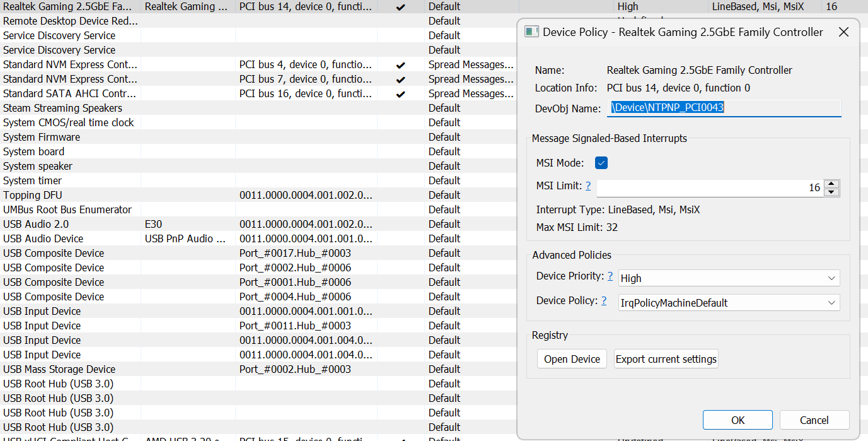Image resolution: width=868 pixels, height=441 pixels.
Task: Select the USB Mass Storage Device row
Action: click(258, 369)
